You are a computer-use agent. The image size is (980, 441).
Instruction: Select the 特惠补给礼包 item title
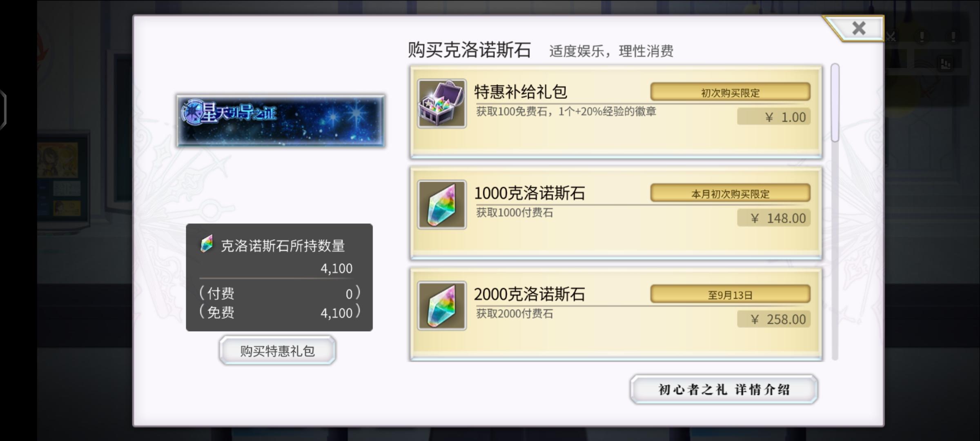click(521, 92)
